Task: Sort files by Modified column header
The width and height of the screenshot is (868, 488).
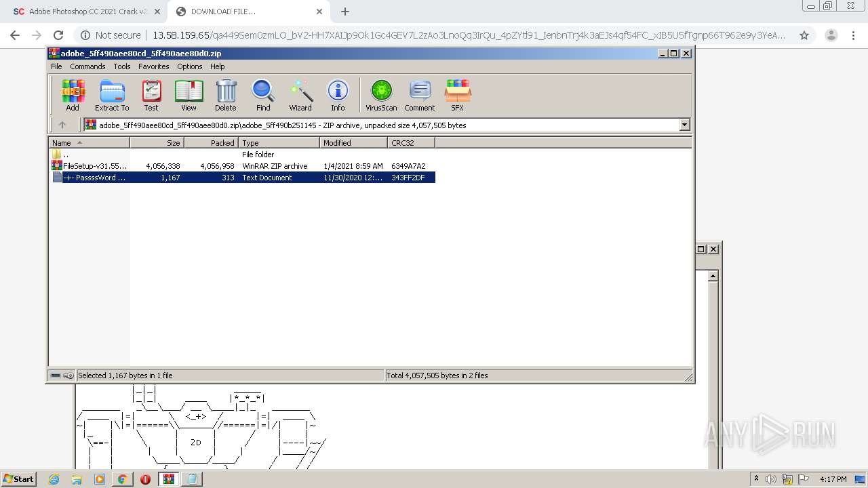Action: click(x=353, y=143)
